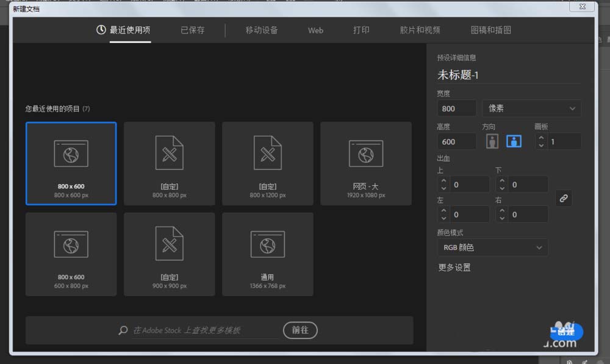Image resolution: width=610 pixels, height=364 pixels.
Task: Click the 右 bleed input field
Action: click(x=528, y=214)
